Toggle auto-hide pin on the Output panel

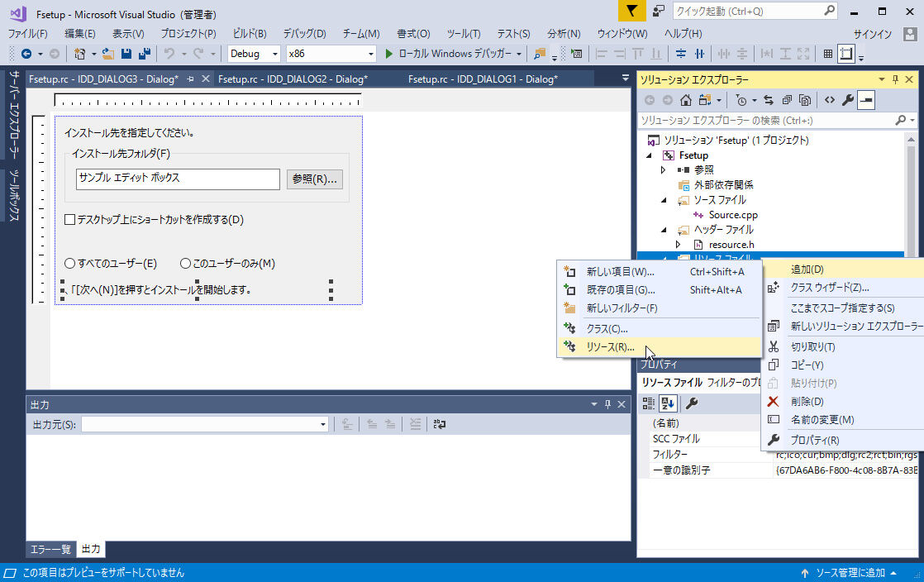pos(608,404)
